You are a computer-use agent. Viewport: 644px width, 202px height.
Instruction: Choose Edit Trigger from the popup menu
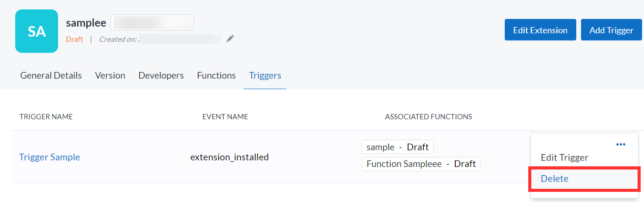tap(564, 158)
